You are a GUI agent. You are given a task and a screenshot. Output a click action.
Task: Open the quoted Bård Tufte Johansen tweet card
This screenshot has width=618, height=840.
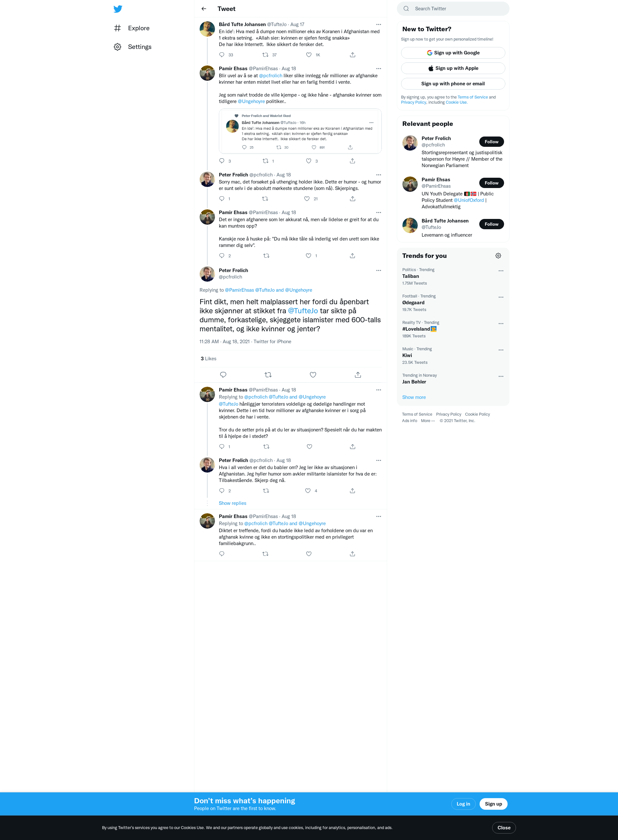pos(300,131)
